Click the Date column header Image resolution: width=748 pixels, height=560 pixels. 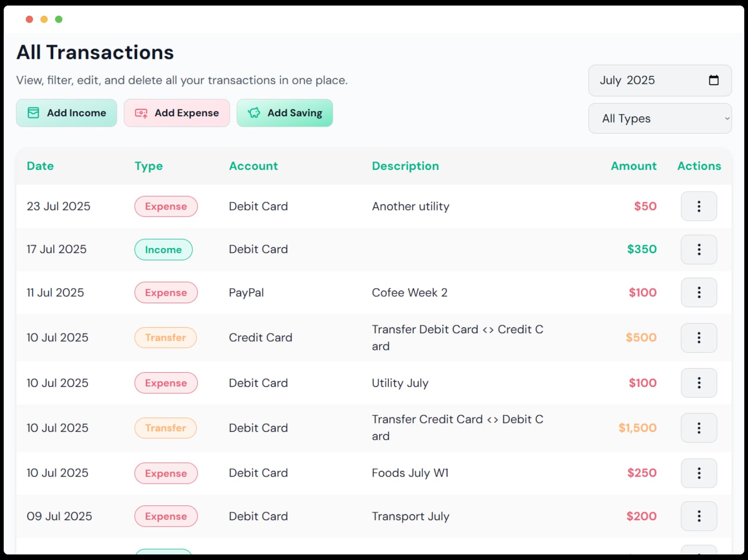40,166
